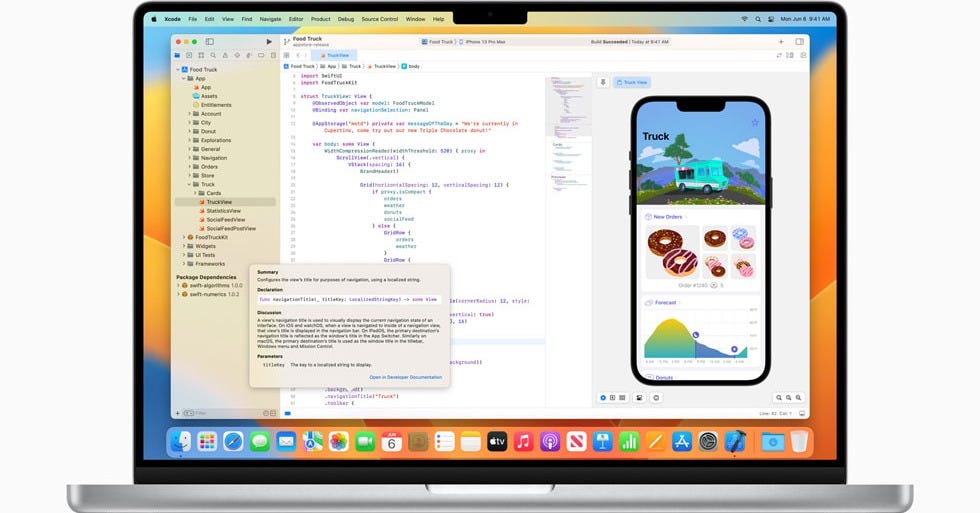The height and width of the screenshot is (513, 980).
Task: Open the Numbers Dock icon
Action: 629,442
